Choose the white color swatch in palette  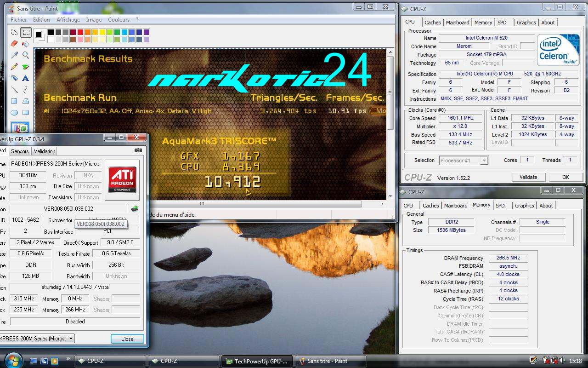(51, 40)
